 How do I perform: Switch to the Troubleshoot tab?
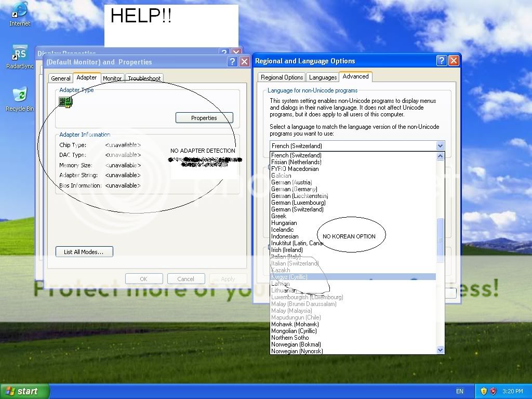144,78
